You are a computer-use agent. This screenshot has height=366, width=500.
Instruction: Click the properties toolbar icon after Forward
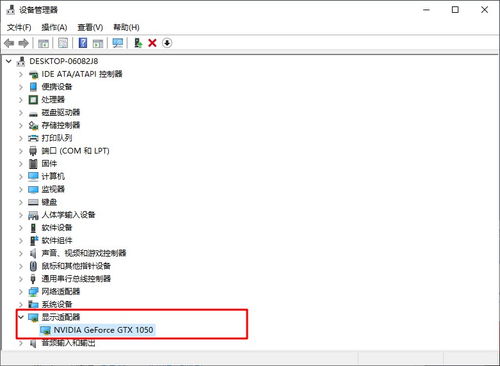(43, 43)
